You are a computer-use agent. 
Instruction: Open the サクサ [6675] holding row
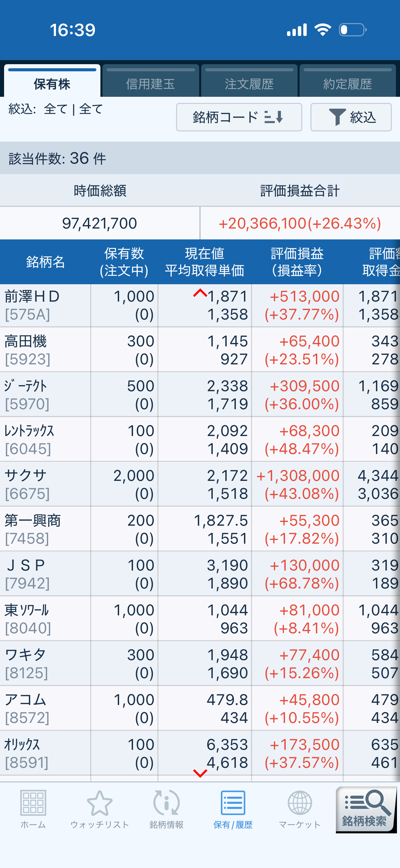[x=200, y=485]
